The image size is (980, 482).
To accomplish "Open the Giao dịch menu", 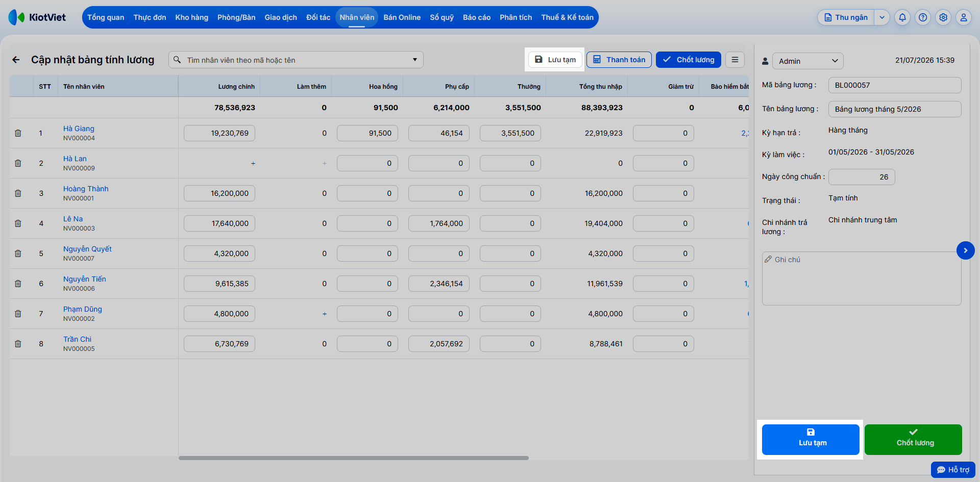I will [281, 17].
